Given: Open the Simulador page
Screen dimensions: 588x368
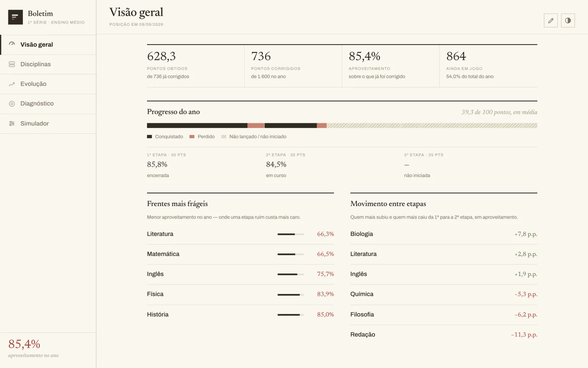Looking at the screenshot, I should point(48,124).
